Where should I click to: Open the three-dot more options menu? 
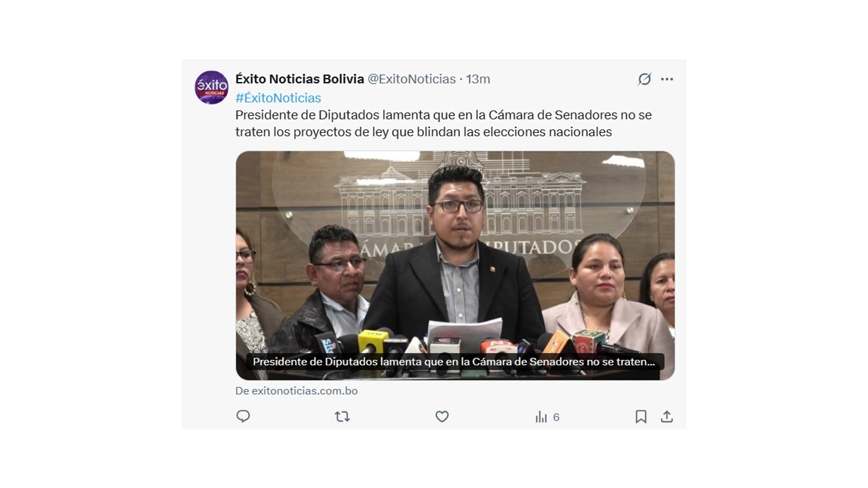[x=667, y=79]
